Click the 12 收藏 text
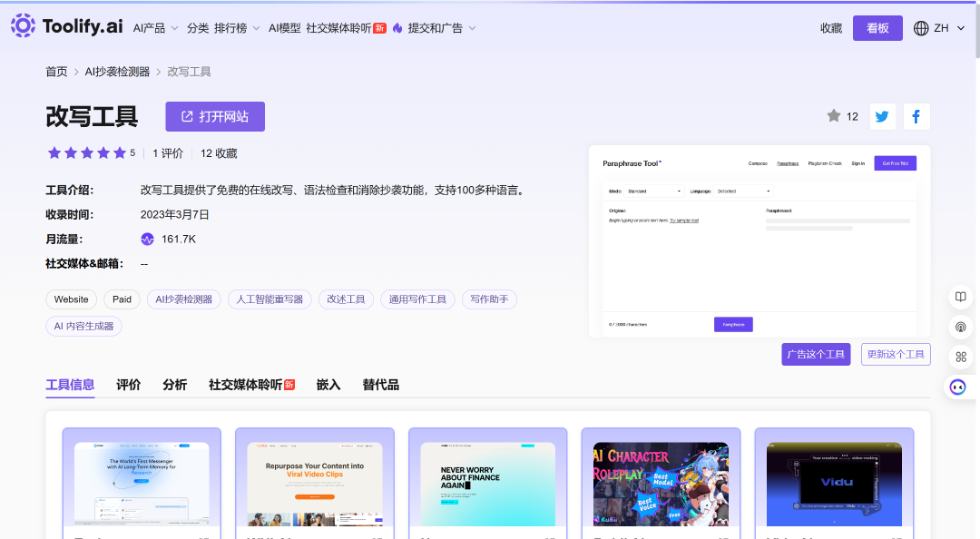This screenshot has height=539, width=980. point(219,153)
